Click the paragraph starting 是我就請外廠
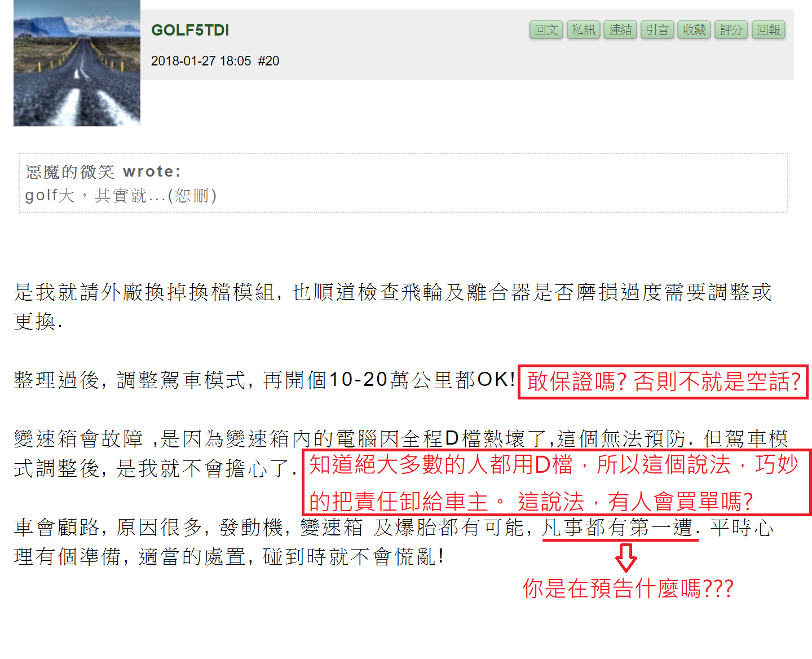 point(392,307)
